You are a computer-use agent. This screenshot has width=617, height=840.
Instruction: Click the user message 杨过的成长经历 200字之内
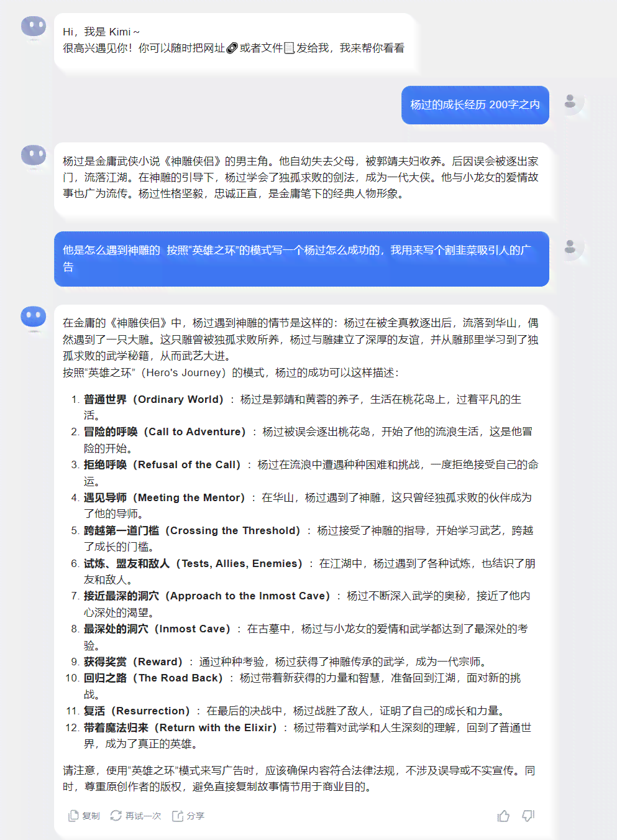[x=475, y=105]
